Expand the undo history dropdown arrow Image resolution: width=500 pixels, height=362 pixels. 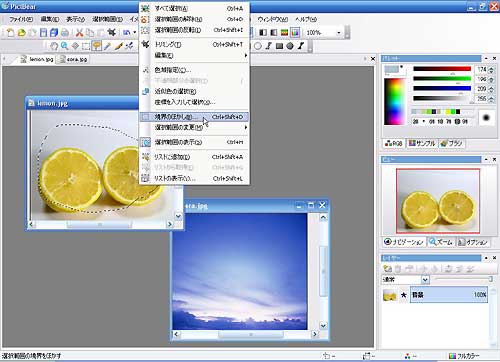click(135, 33)
